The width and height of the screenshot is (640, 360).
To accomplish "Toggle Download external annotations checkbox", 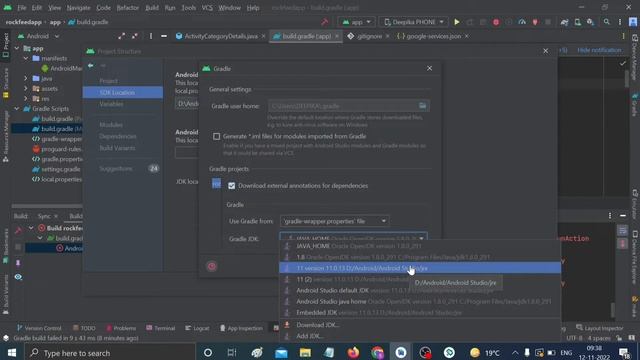I will point(231,186).
